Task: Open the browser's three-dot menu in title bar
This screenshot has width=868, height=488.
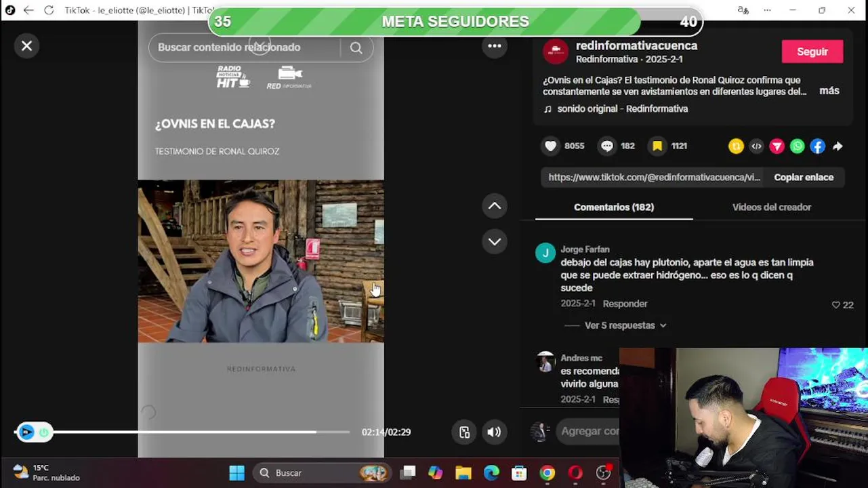Action: tap(767, 10)
